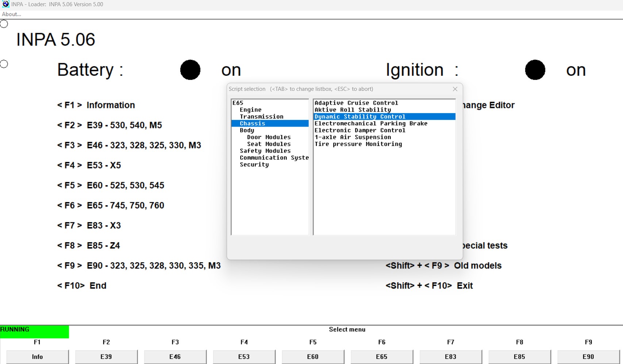
Task: Choose Electronic Damper Control script
Action: click(x=360, y=130)
